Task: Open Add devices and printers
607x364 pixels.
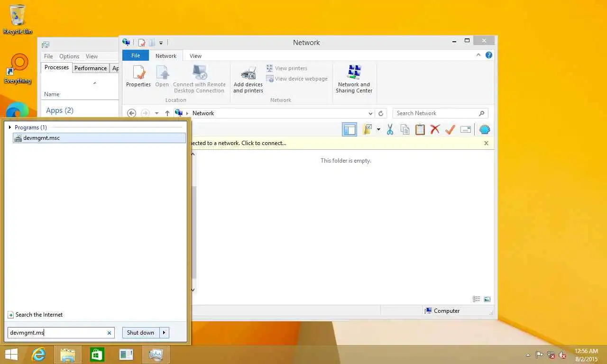Action: coord(248,79)
